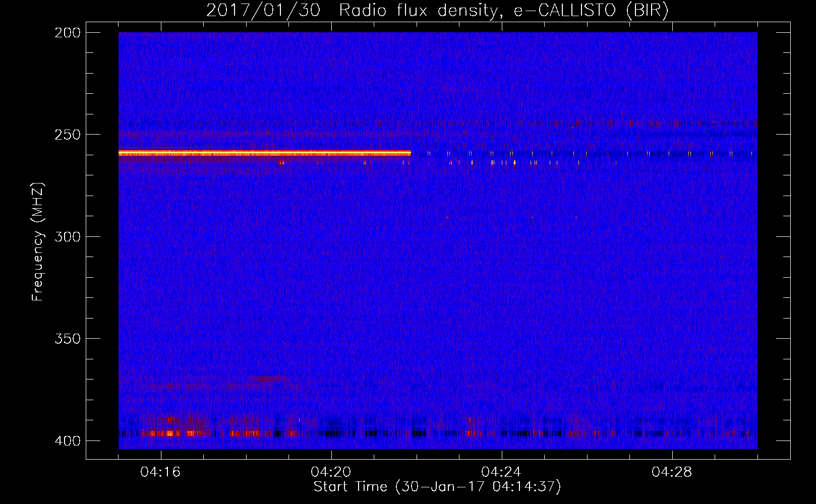Click the 04:20 time tick label
This screenshot has width=816, height=504.
[331, 472]
